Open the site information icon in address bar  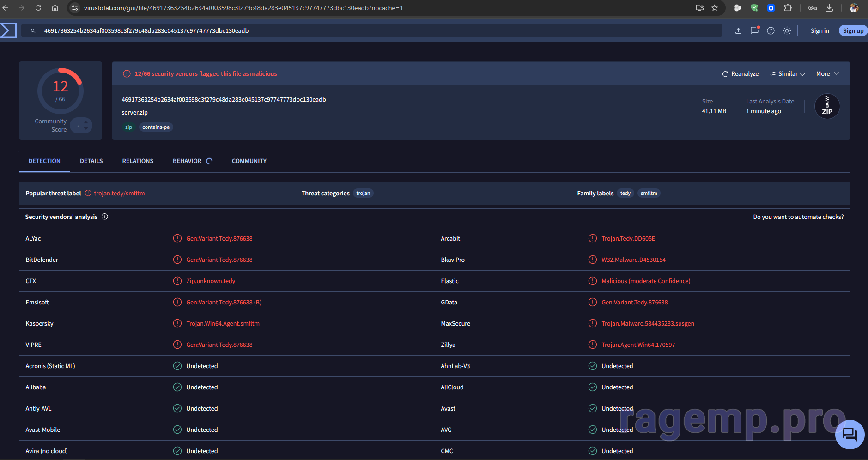click(75, 8)
